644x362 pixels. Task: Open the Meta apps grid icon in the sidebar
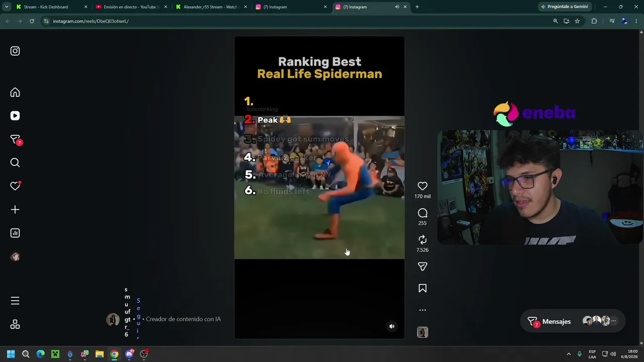(15, 324)
